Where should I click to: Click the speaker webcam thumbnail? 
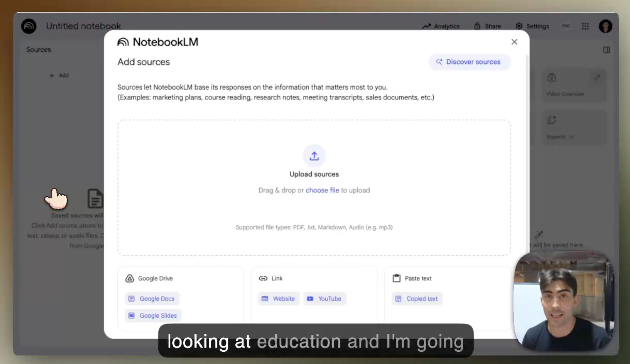[x=564, y=301]
